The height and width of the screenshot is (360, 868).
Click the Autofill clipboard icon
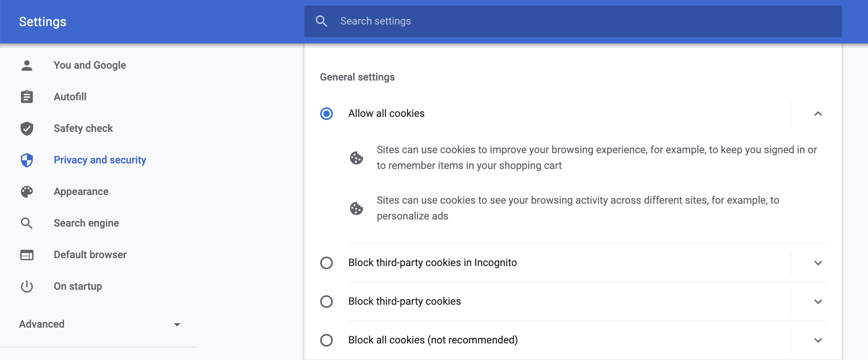(27, 97)
